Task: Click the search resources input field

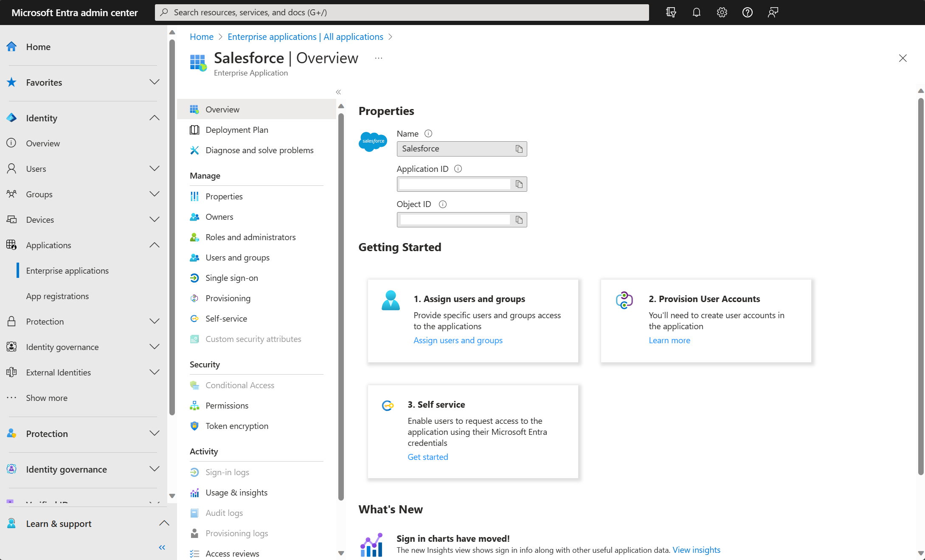Action: tap(402, 12)
